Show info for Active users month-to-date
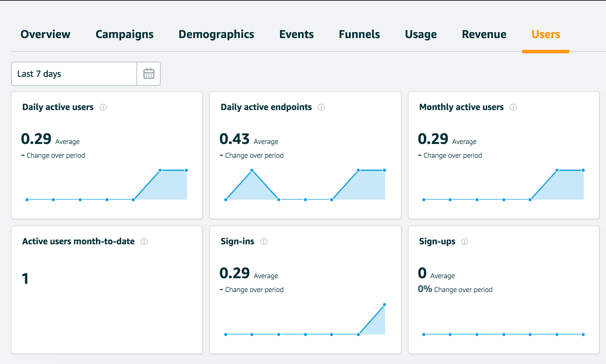The height and width of the screenshot is (364, 606). pyautogui.click(x=144, y=242)
